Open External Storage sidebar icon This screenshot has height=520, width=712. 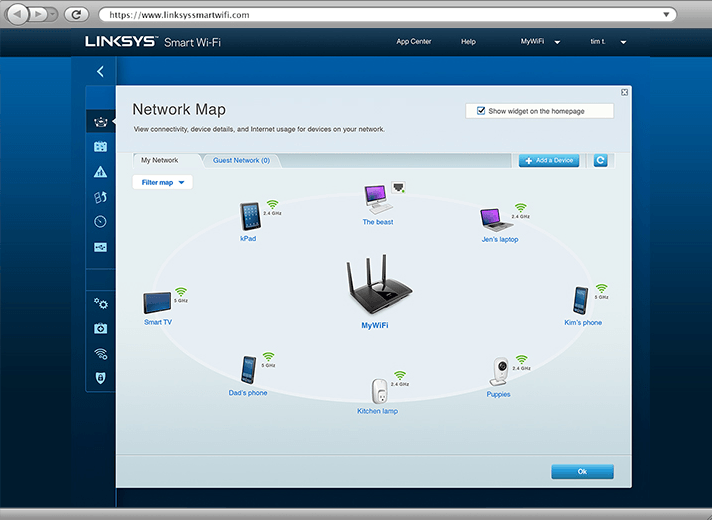tap(100, 247)
